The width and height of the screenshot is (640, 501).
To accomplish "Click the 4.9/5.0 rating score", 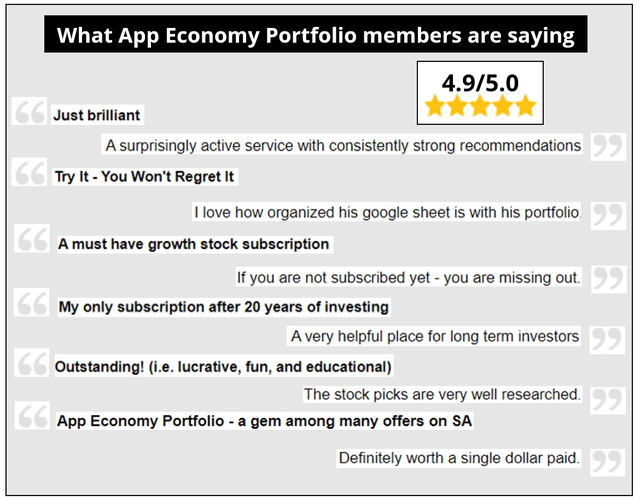I will point(481,80).
